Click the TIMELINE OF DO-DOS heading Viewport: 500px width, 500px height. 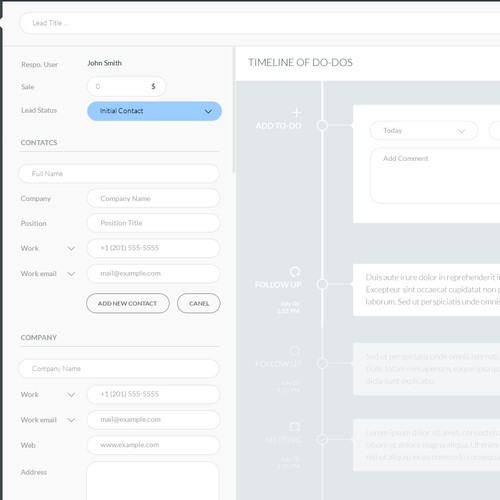click(x=300, y=63)
